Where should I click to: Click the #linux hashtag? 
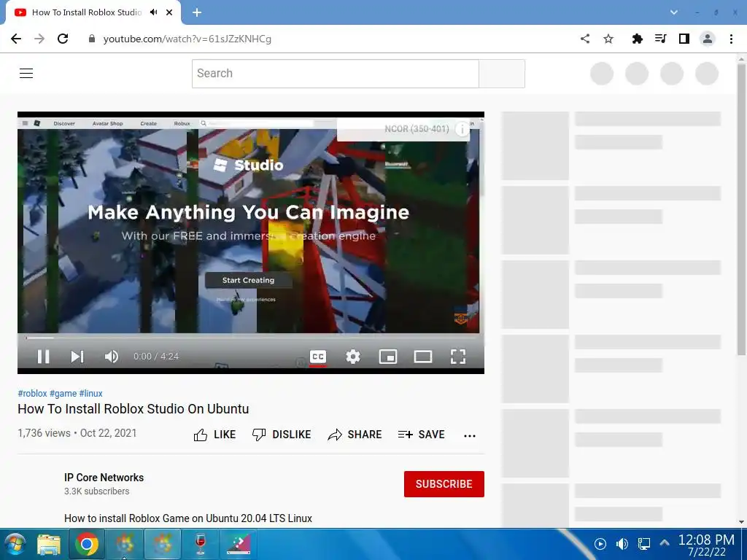click(x=90, y=393)
